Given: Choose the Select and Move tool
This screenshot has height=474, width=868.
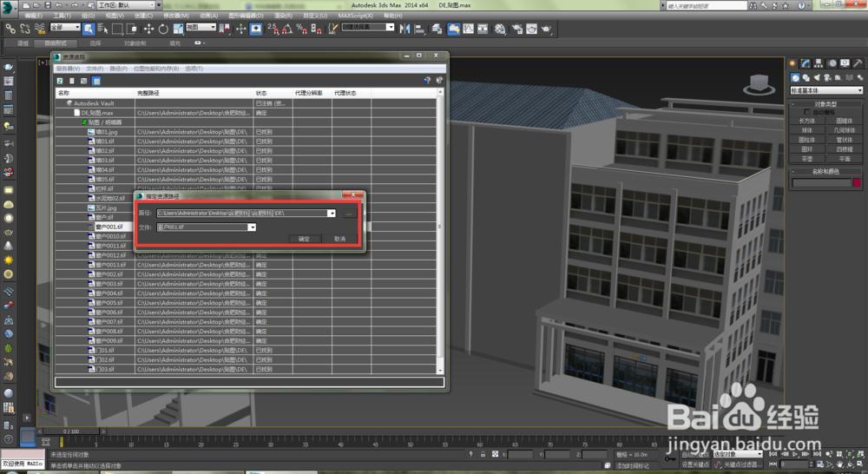Looking at the screenshot, I should point(148,29).
